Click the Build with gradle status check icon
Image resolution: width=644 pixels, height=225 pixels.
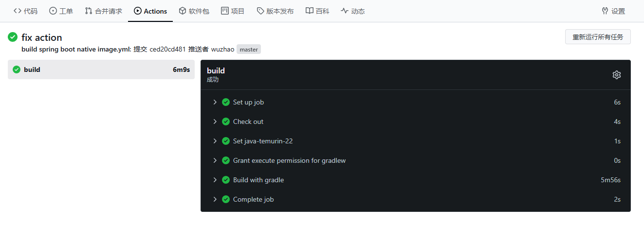pyautogui.click(x=226, y=180)
